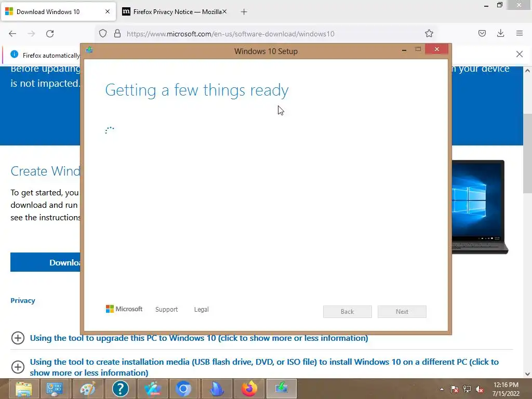
Task: Open 'Using the tool to upgrade this PC' link
Action: click(199, 338)
